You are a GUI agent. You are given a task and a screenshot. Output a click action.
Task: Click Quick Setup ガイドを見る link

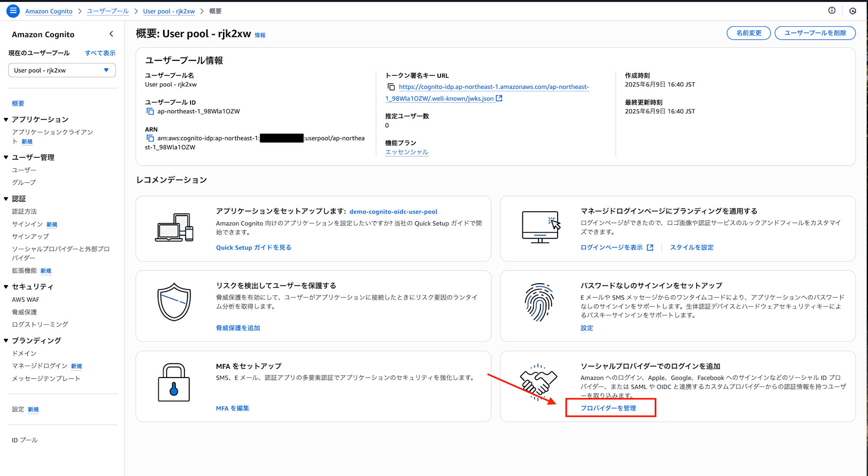[x=253, y=248]
